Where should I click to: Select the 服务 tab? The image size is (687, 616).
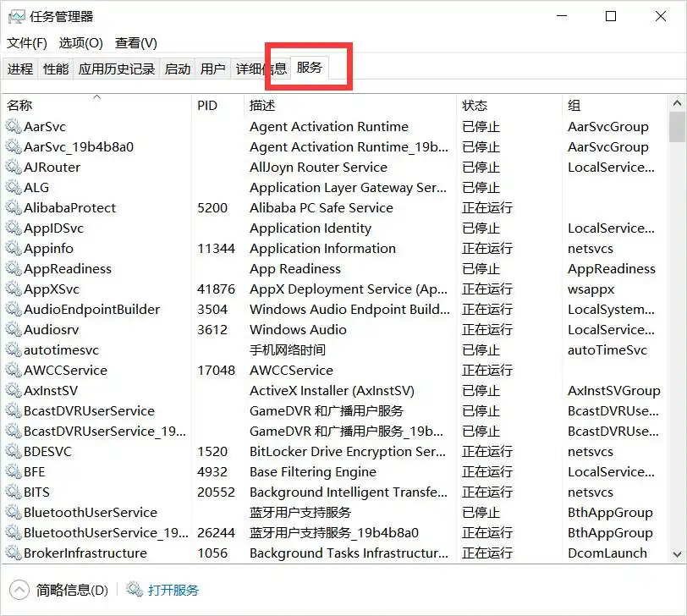[310, 68]
